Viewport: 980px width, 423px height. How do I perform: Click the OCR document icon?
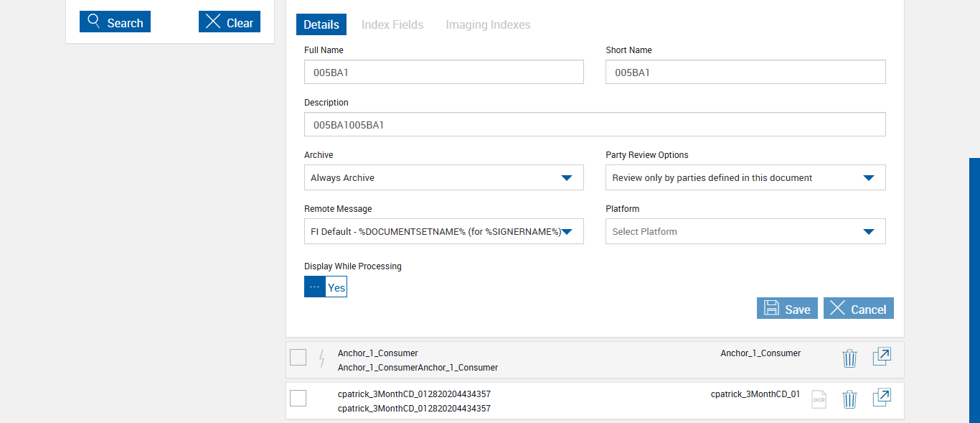pos(819,399)
